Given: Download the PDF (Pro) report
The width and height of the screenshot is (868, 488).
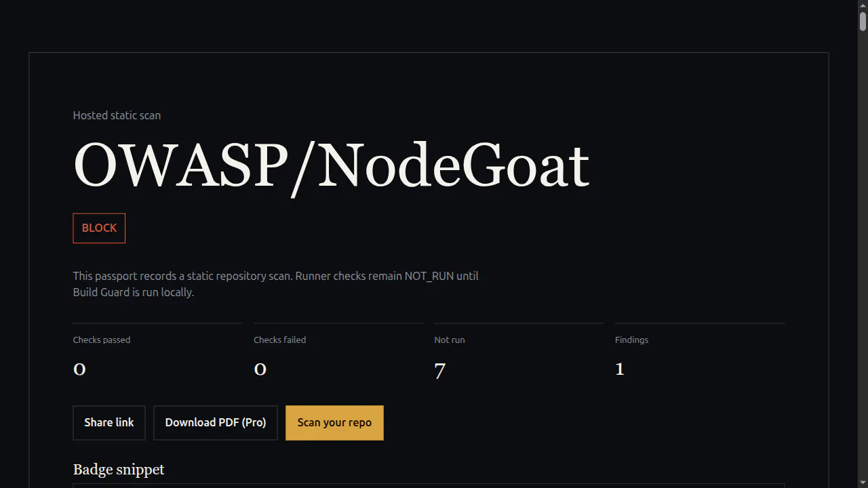Looking at the screenshot, I should pyautogui.click(x=216, y=423).
